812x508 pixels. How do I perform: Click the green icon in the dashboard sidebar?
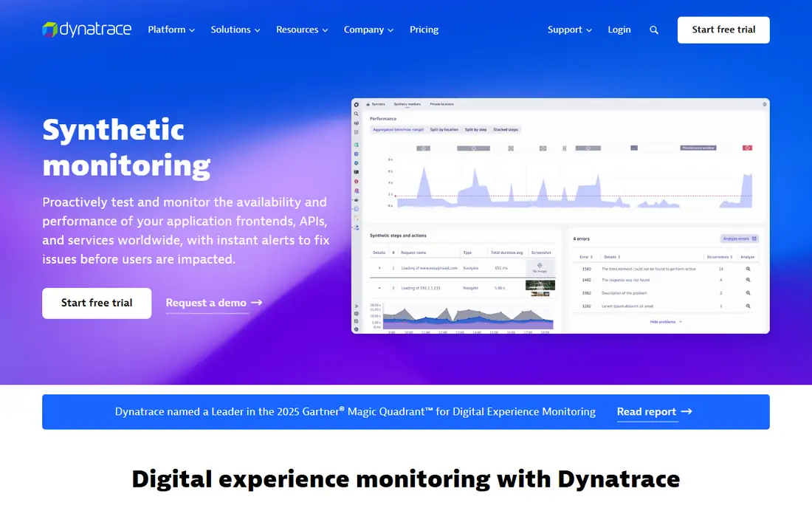(x=357, y=145)
